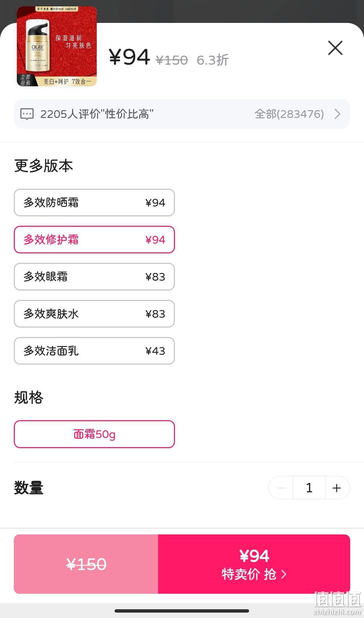Tap 2205人评价"性价比高" review tag

tap(97, 114)
